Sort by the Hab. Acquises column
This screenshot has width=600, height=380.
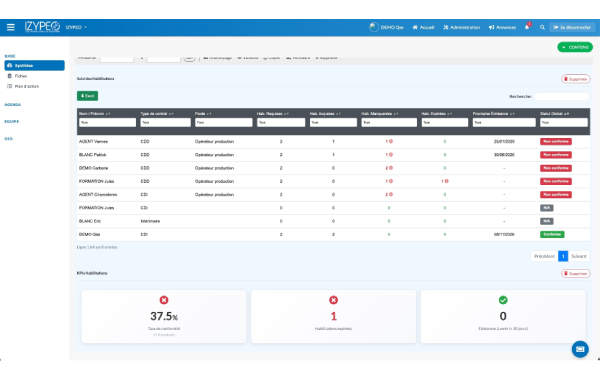click(325, 114)
